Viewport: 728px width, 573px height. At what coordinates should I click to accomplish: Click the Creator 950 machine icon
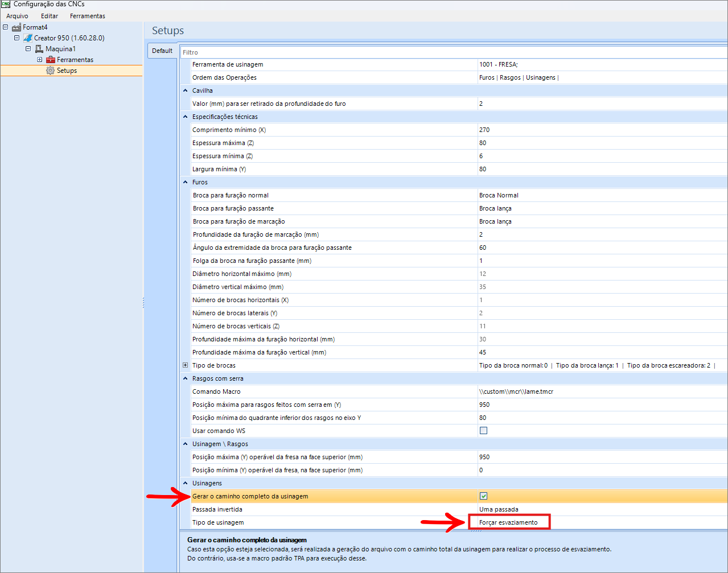[27, 38]
